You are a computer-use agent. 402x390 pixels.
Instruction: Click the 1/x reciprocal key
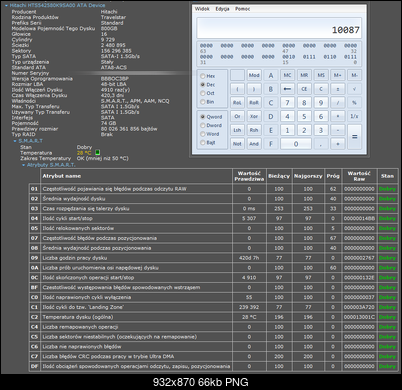354,116
